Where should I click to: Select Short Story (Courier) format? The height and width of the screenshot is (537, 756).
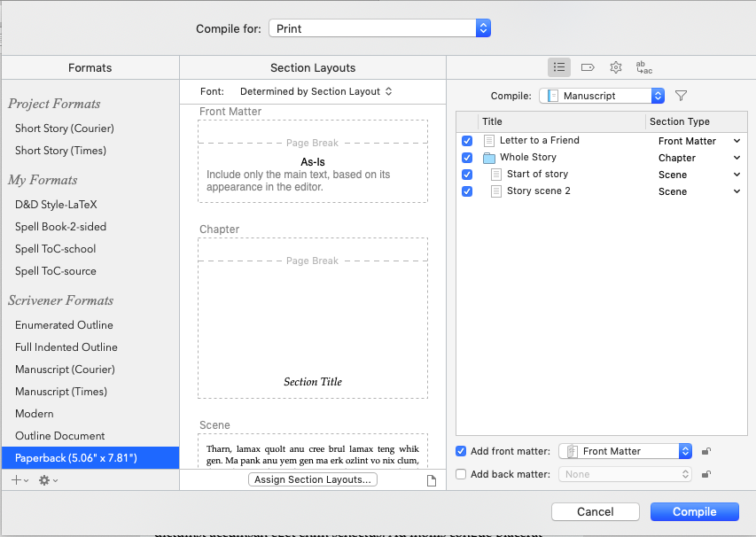[x=65, y=128]
